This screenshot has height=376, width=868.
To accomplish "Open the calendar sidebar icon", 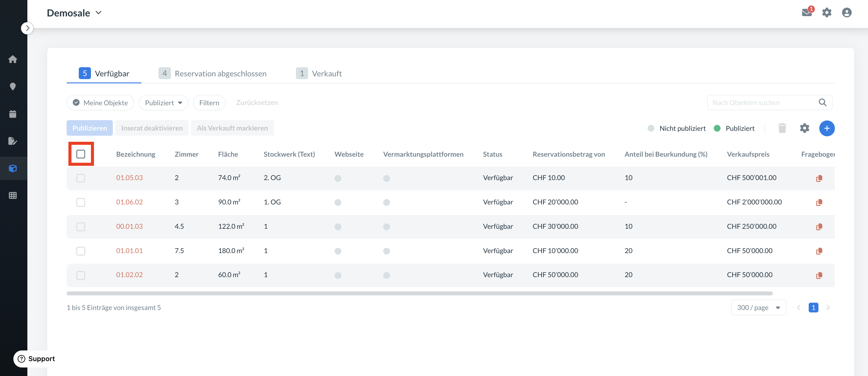I will coord(13,114).
